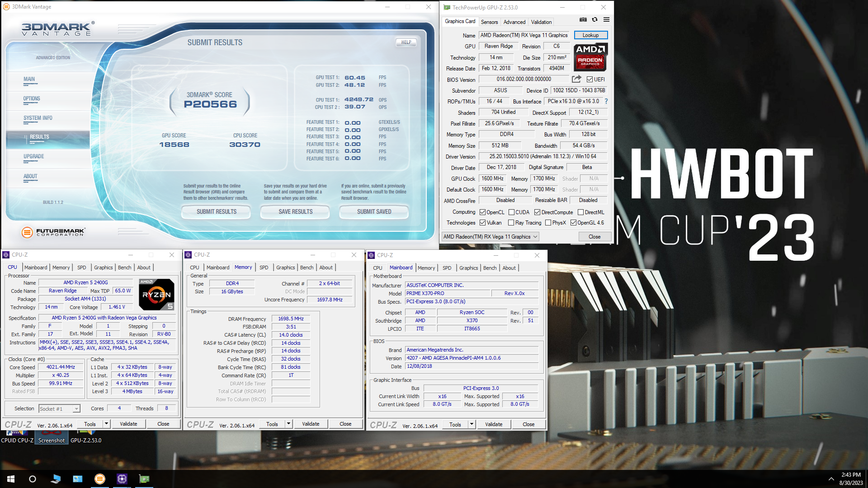Open the GPU selection dropdown in GPU-Z
Screen dimensions: 868x488
coord(491,237)
